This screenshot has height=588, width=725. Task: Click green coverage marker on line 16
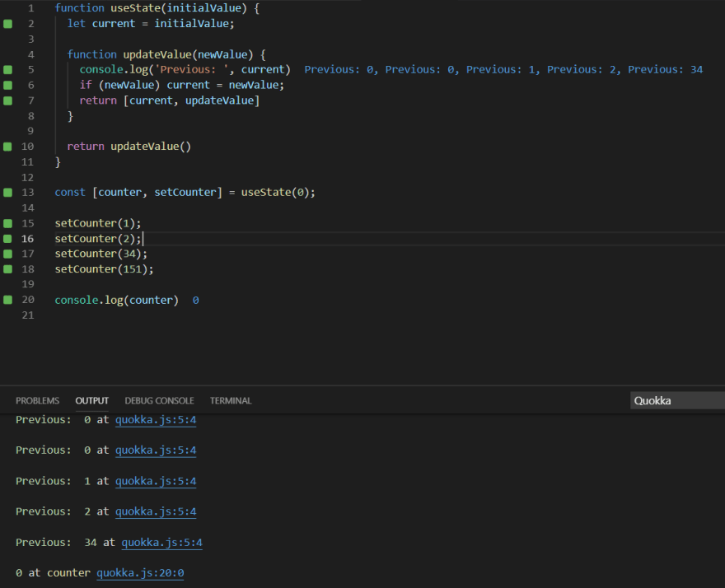pyautogui.click(x=8, y=239)
